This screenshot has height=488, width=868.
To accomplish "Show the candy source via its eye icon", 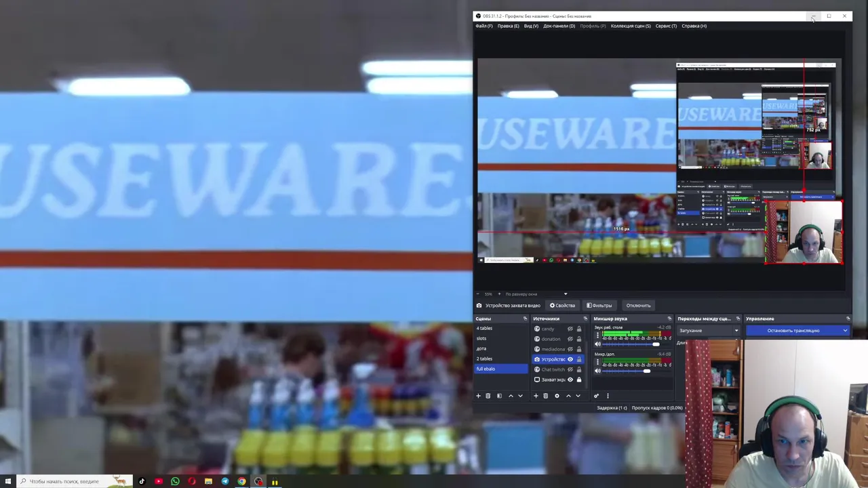I will pyautogui.click(x=570, y=329).
